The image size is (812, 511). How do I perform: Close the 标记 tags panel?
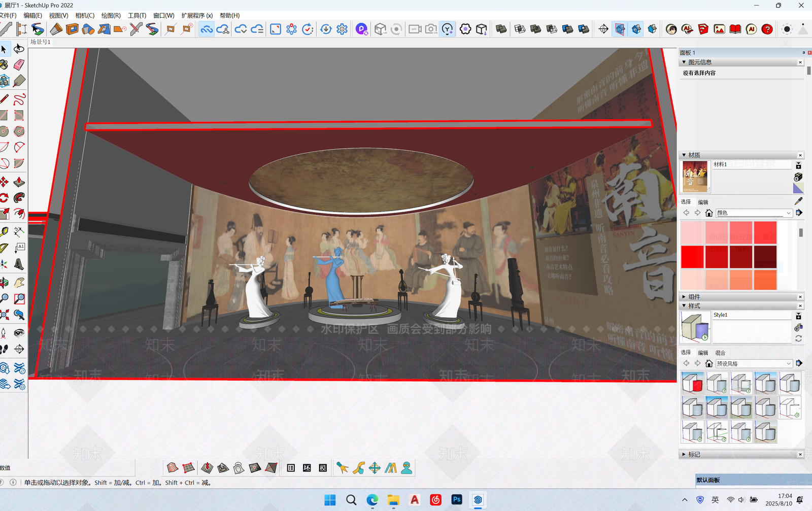coord(800,454)
